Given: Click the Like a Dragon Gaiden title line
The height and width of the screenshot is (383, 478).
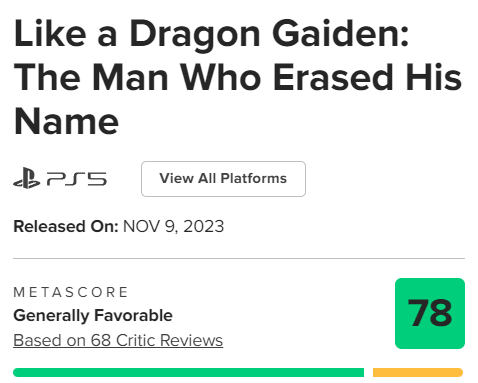Looking at the screenshot, I should [212, 34].
